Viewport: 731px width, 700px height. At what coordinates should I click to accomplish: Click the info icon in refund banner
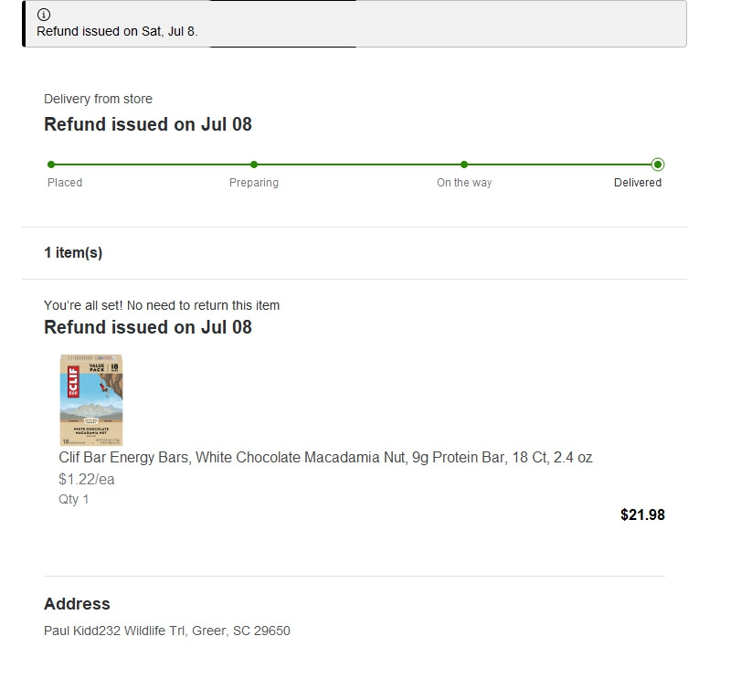(44, 15)
